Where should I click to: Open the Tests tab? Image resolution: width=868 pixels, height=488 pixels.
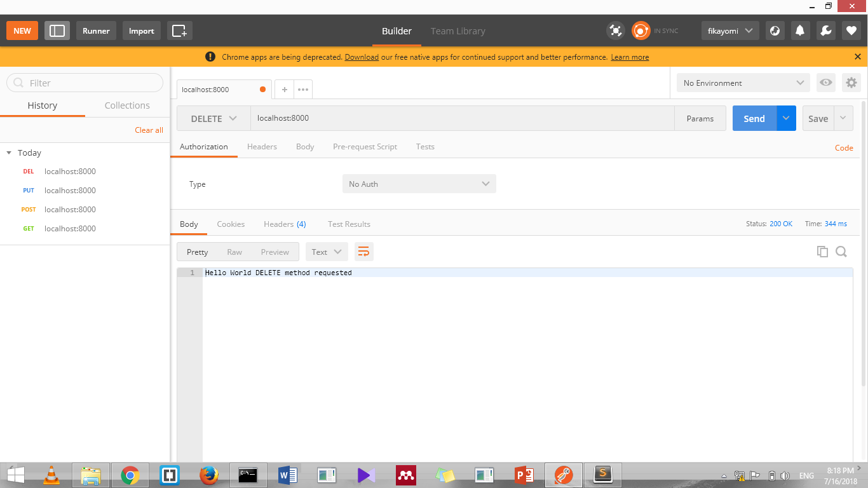(x=425, y=146)
